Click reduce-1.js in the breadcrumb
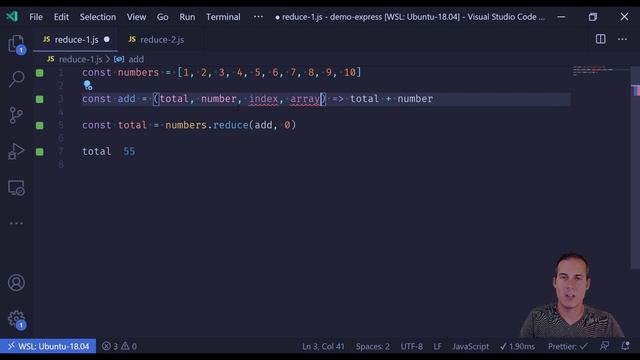The image size is (640, 360). click(80, 60)
